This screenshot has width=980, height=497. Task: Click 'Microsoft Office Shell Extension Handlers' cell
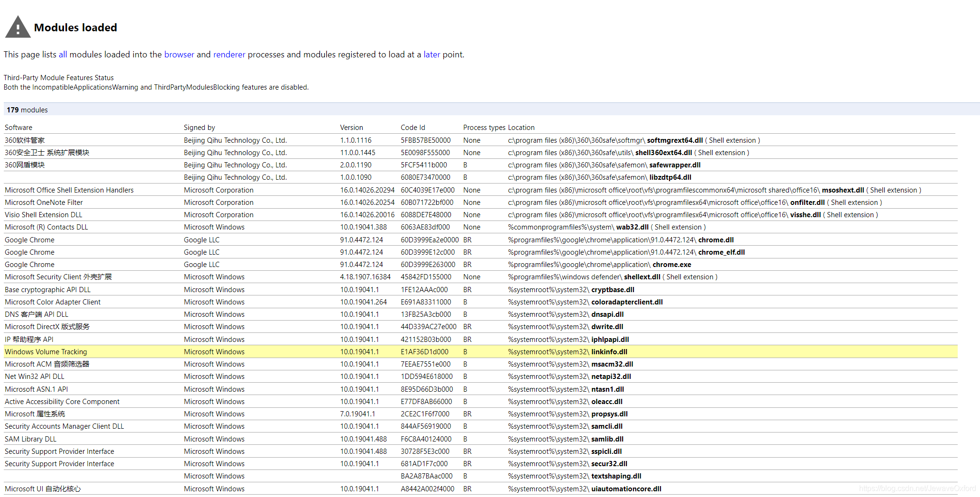(x=69, y=190)
